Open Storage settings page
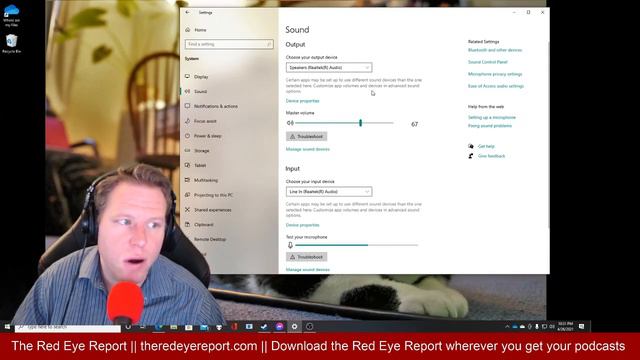 202,151
